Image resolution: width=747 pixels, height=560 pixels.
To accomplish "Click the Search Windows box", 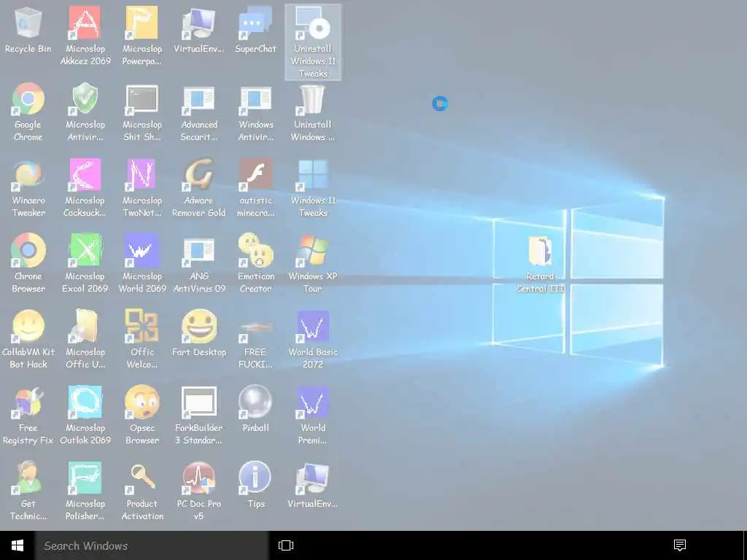I will click(x=152, y=545).
